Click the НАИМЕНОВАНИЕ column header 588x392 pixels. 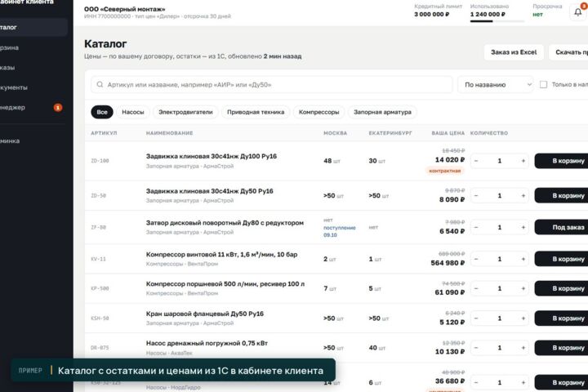point(170,133)
